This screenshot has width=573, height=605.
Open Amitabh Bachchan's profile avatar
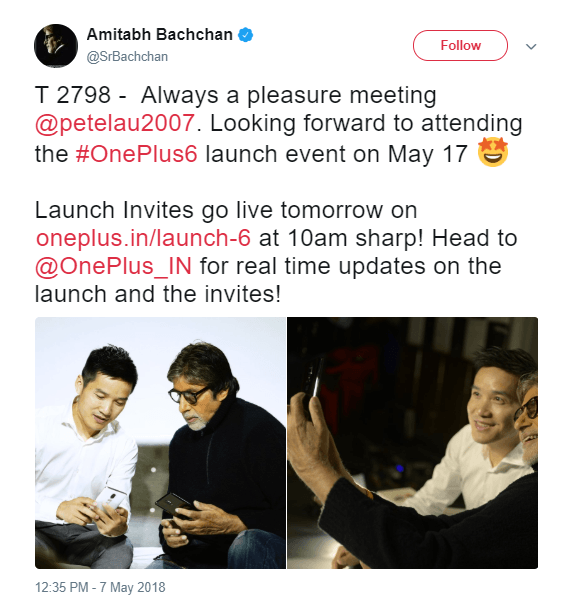click(56, 46)
